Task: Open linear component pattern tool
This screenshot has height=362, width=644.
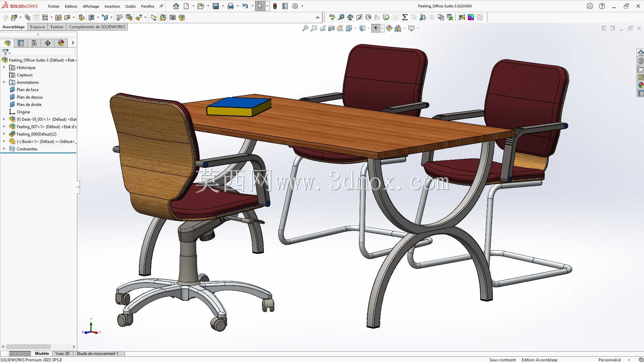Action: (x=45, y=17)
